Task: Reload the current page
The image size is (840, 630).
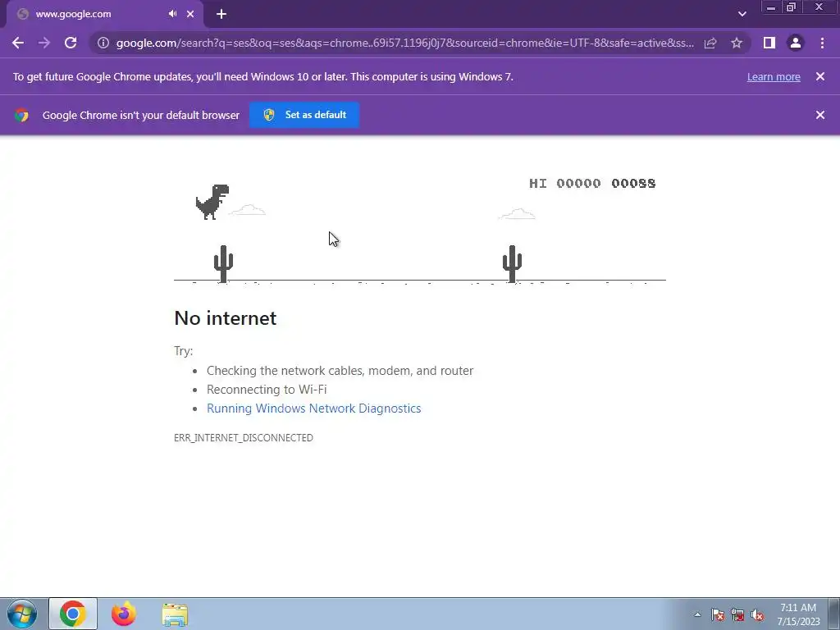Action: pyautogui.click(x=71, y=43)
